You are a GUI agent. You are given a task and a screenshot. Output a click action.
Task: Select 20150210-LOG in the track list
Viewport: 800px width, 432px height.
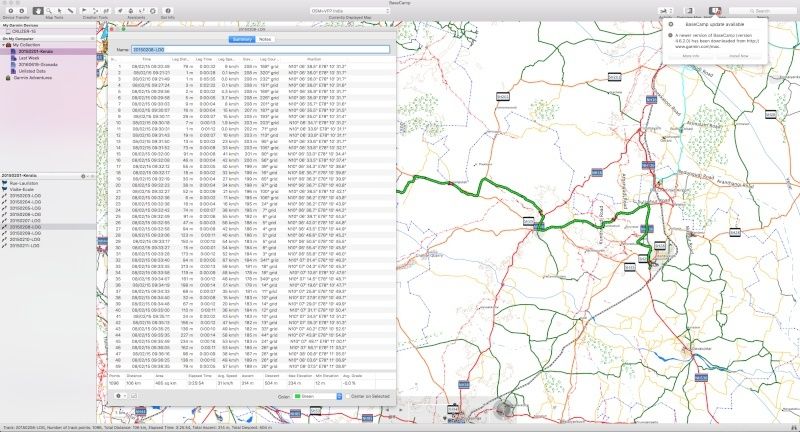[x=25, y=239]
